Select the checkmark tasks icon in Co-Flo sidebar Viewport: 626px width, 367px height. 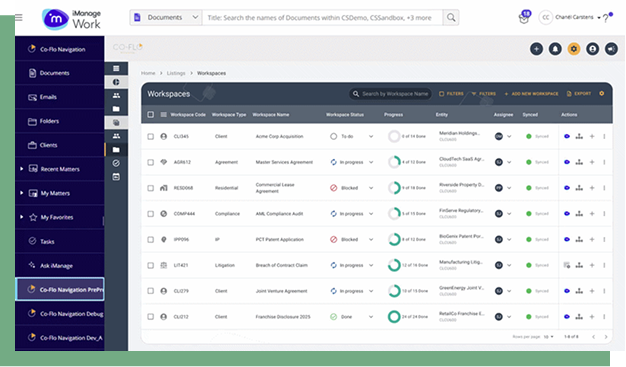pos(116,163)
